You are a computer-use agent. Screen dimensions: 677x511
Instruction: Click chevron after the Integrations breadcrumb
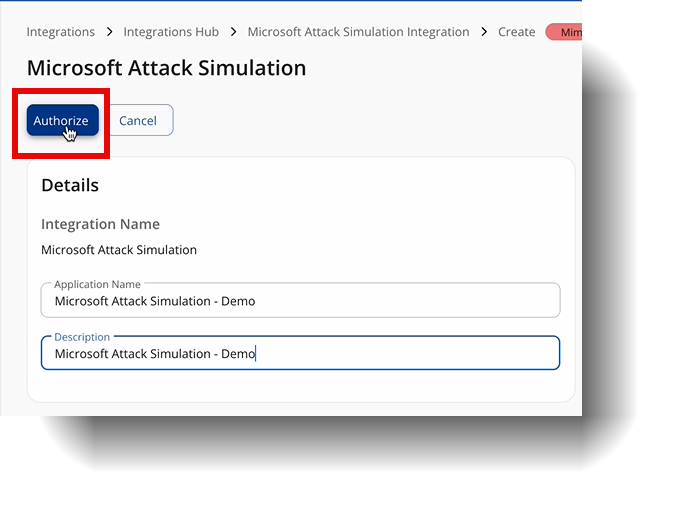click(x=109, y=32)
